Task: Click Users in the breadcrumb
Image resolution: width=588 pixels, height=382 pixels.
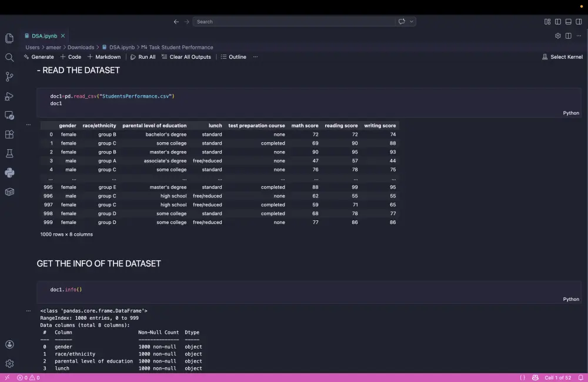Action: 32,47
